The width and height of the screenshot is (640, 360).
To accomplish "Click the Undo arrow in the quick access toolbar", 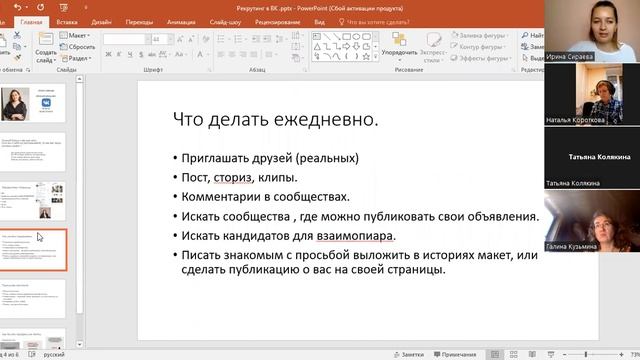I will (x=17, y=7).
